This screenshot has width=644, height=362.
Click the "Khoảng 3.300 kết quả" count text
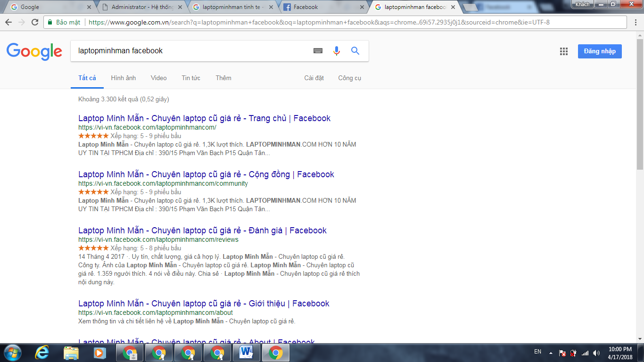108,99
